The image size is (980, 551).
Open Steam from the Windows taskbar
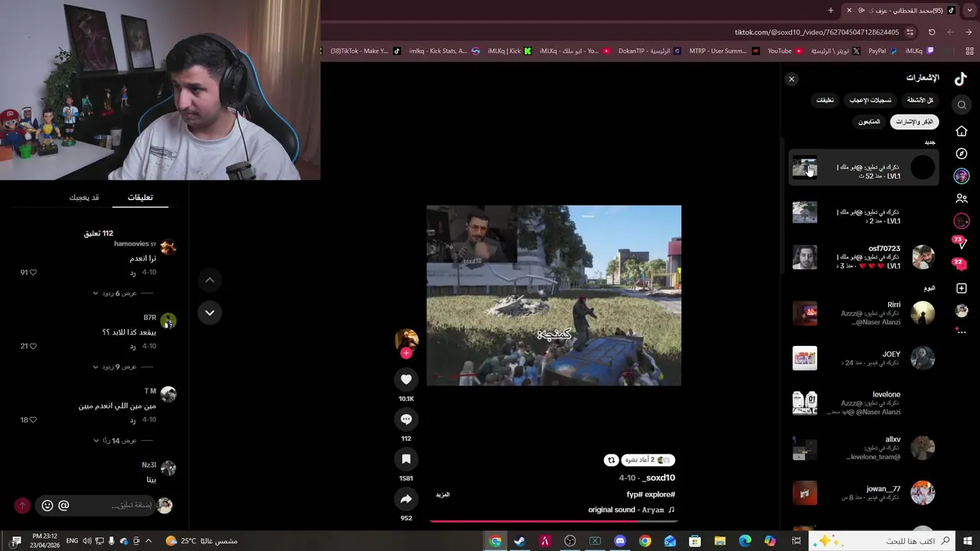tap(520, 541)
